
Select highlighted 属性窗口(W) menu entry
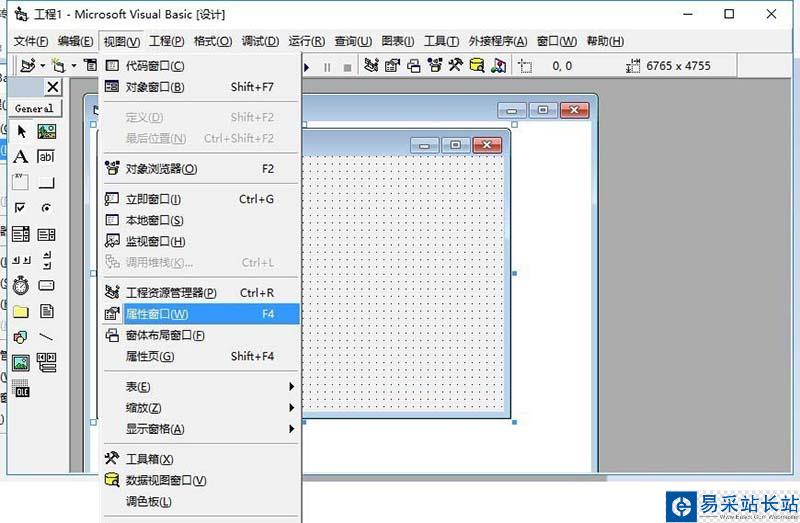[x=202, y=314]
